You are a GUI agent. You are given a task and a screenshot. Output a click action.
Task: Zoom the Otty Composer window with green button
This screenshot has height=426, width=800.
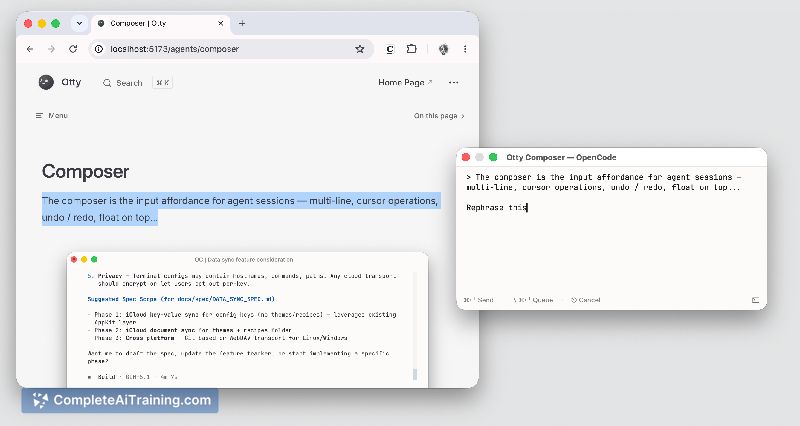coord(493,157)
